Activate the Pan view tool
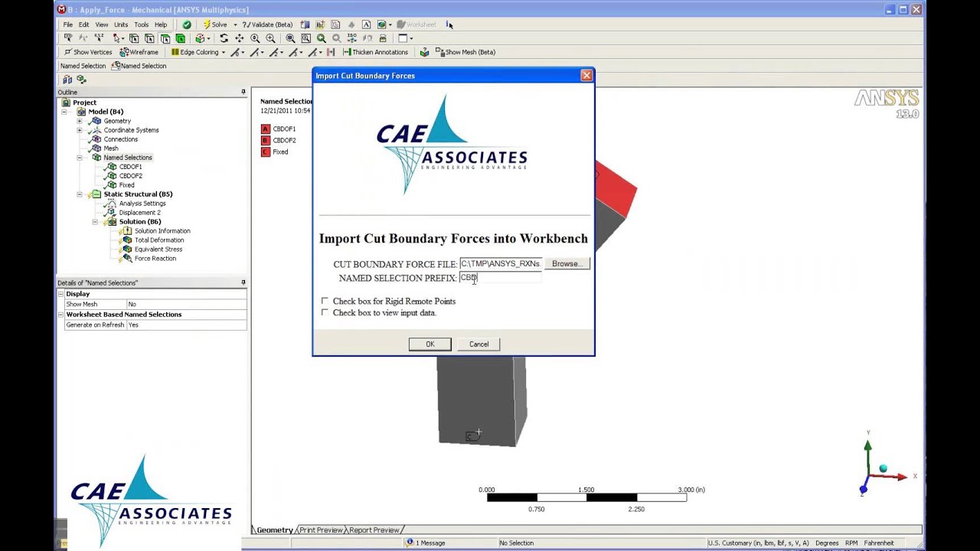Screen dimensions: 980x551 point(239,38)
